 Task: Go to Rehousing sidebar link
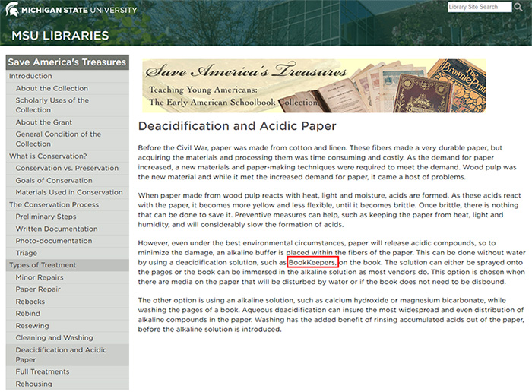(x=36, y=384)
